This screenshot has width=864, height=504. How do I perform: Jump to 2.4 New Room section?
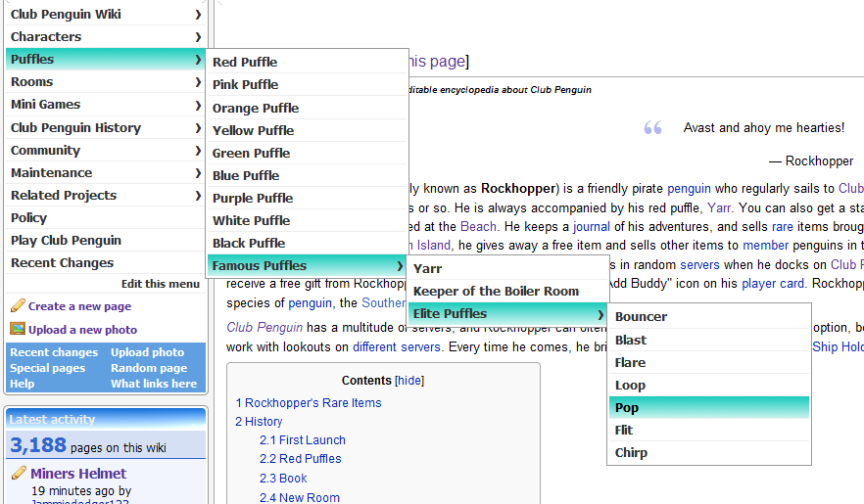pyautogui.click(x=299, y=497)
